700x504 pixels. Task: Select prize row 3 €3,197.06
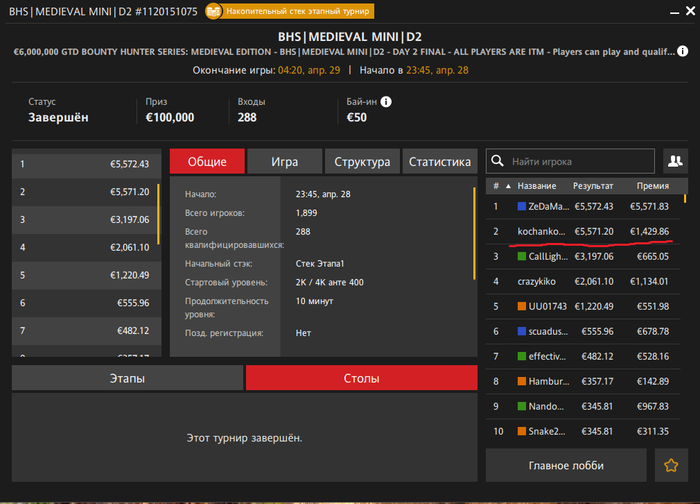click(x=87, y=220)
